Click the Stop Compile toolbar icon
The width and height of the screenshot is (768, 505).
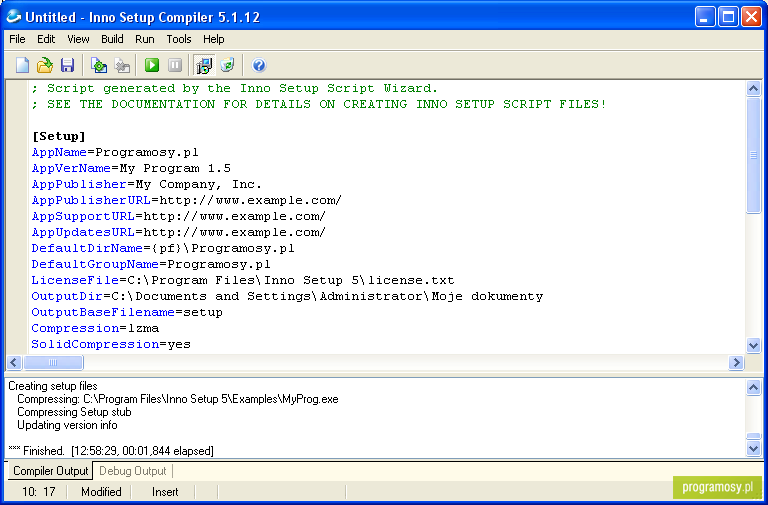(x=122, y=65)
